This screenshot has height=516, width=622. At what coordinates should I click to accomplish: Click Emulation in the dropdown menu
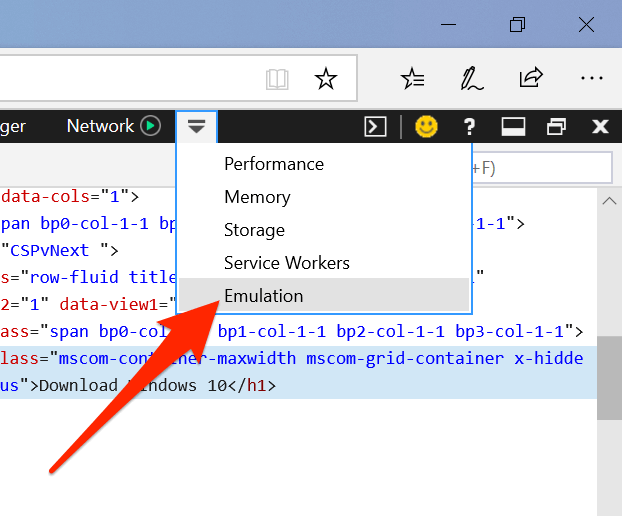pos(264,296)
